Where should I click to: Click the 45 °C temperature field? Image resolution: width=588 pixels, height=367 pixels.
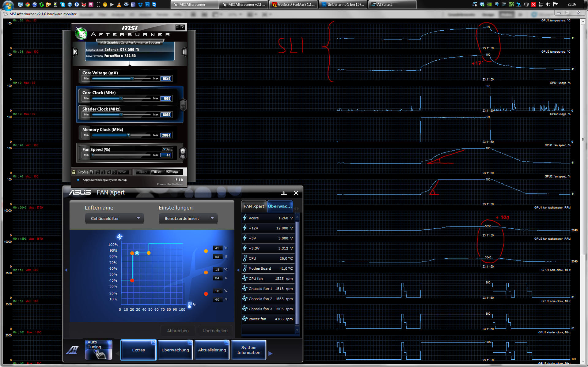click(217, 248)
